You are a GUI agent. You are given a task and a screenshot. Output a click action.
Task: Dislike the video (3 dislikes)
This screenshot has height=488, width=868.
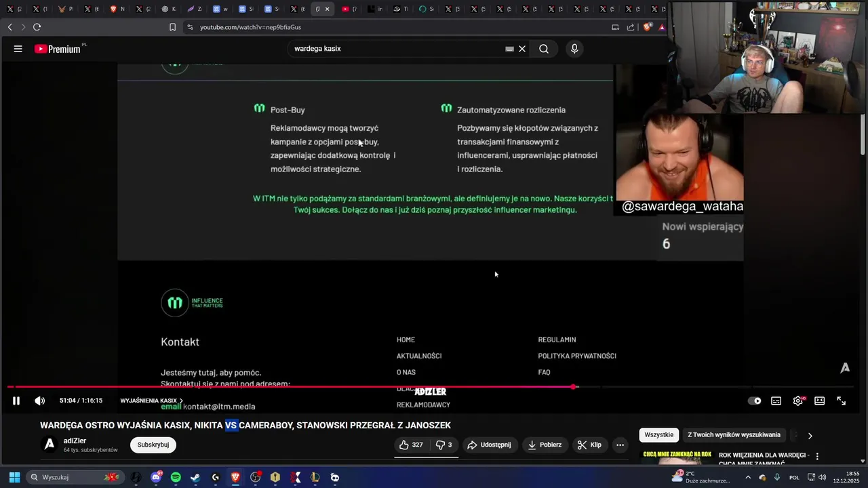[444, 445]
